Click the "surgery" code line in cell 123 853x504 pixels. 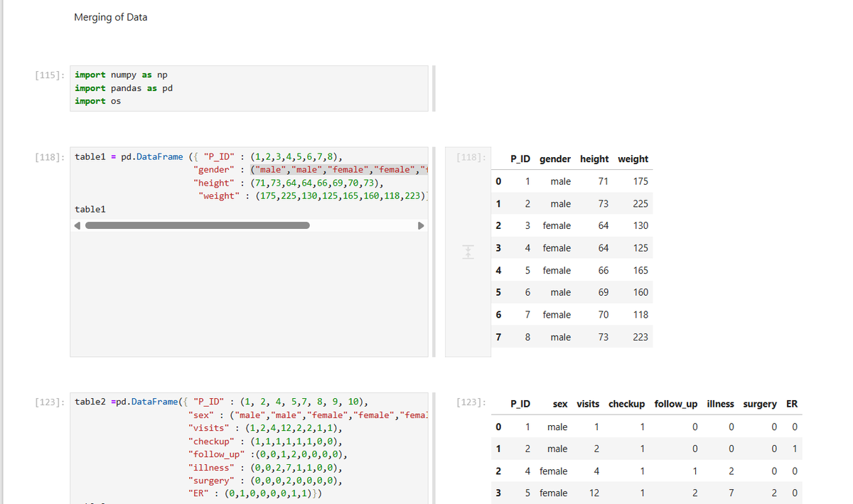coord(266,481)
